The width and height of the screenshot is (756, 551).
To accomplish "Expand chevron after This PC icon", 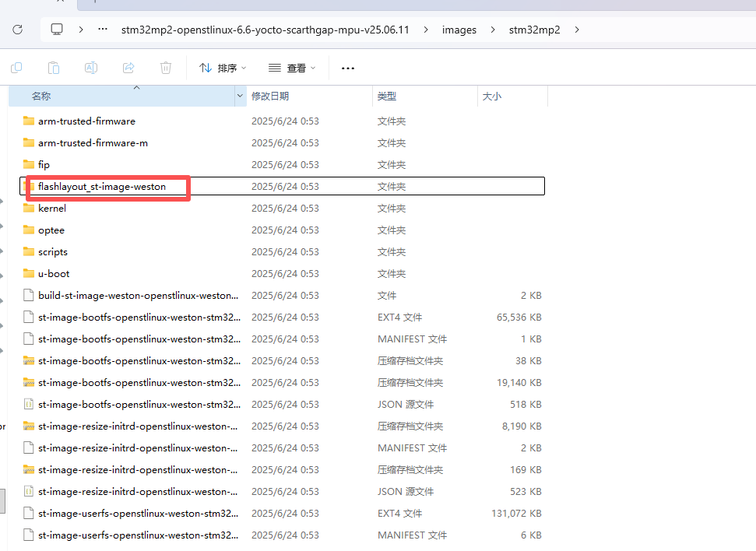I will pyautogui.click(x=81, y=30).
